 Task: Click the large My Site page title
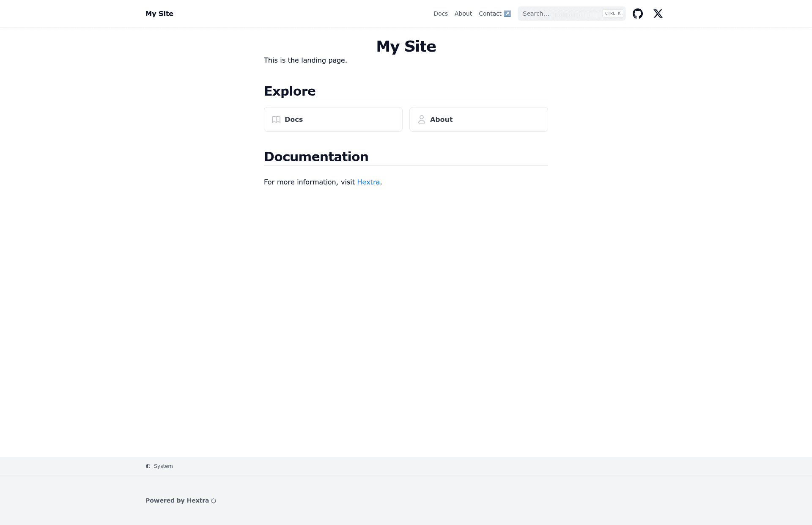click(406, 46)
